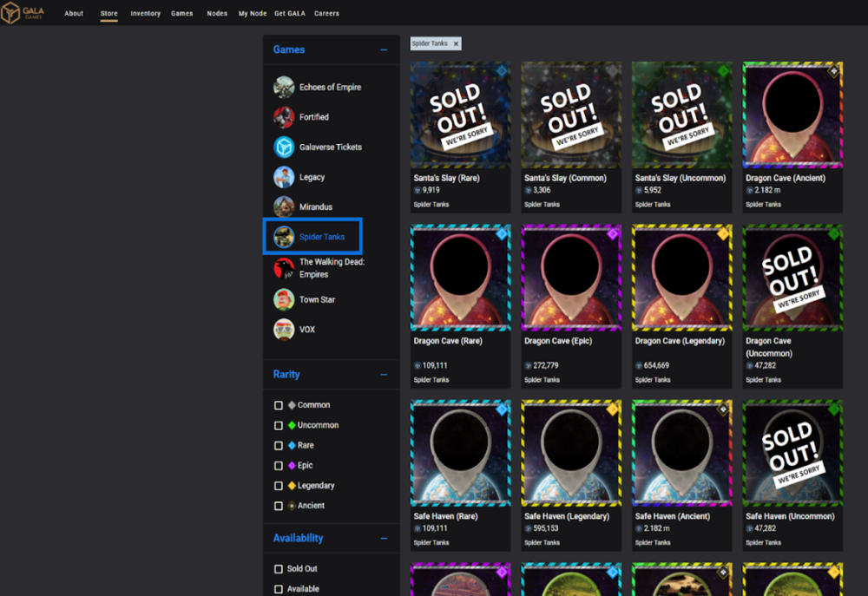Filter by Mirandus label
Image resolution: width=868 pixels, height=596 pixels.
pyautogui.click(x=316, y=207)
